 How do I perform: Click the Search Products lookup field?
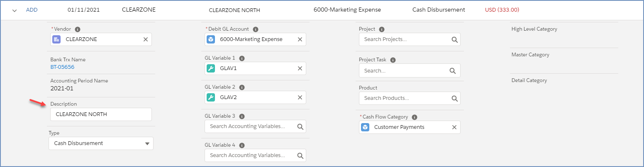(405, 98)
